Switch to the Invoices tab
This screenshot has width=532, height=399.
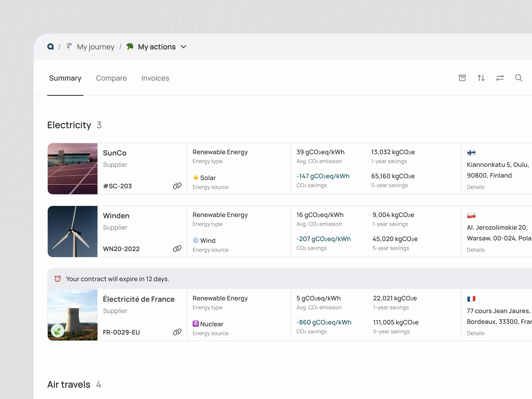pyautogui.click(x=155, y=78)
